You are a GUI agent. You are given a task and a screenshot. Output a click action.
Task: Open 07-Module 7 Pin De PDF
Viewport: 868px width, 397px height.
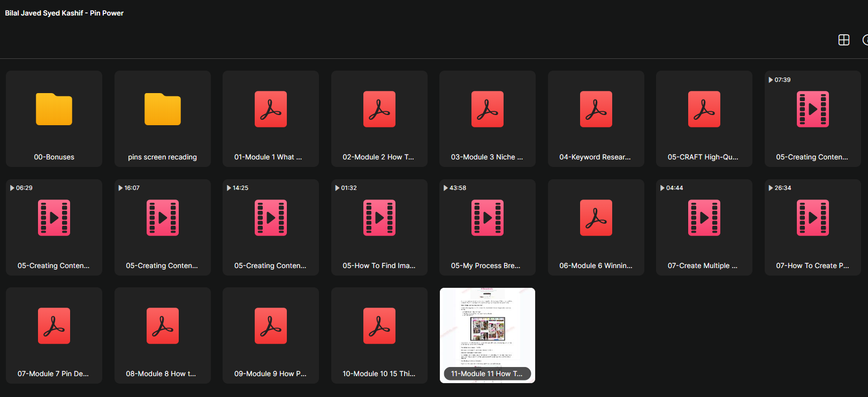point(54,335)
